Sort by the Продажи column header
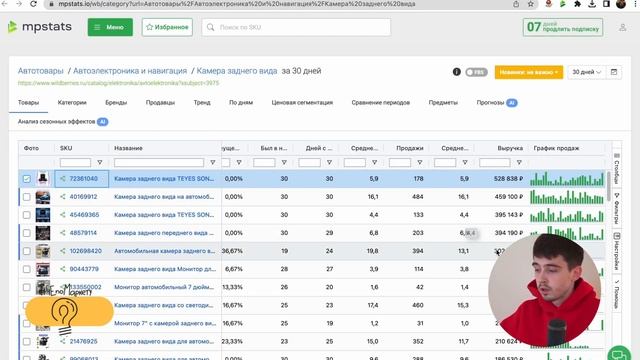The width and height of the screenshot is (640, 360). 409,148
